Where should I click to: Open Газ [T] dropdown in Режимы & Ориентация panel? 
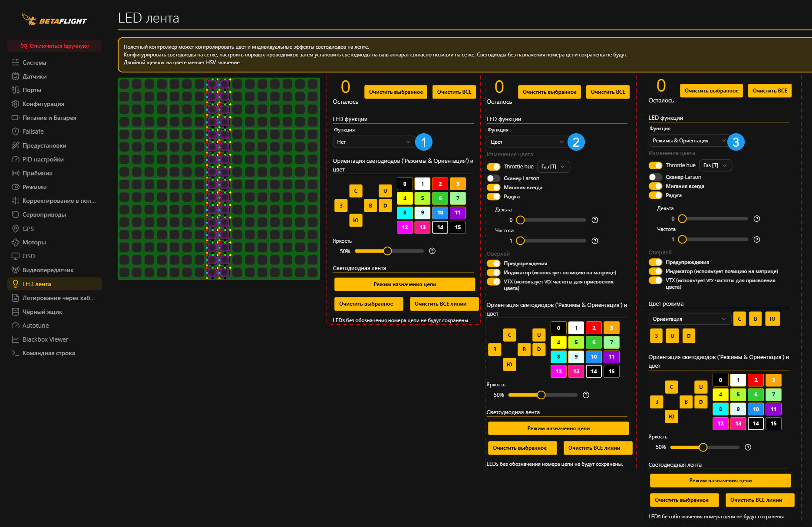(716, 165)
